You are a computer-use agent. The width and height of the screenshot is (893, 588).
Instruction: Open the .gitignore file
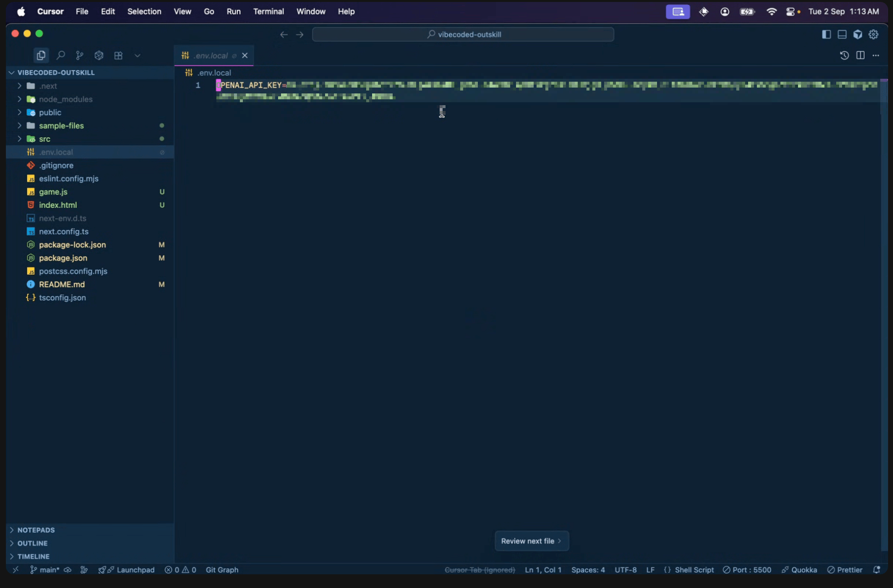click(x=90, y=165)
